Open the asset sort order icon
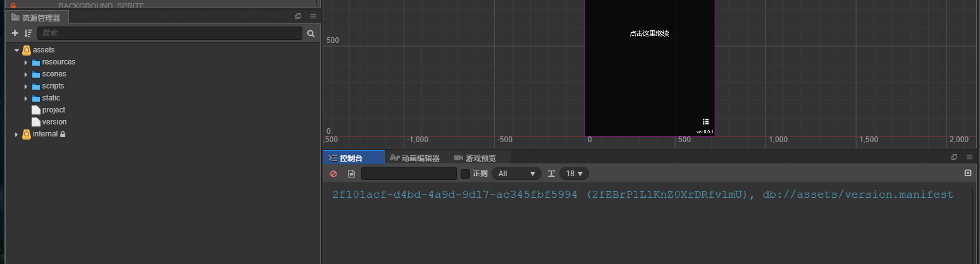Screen dimensions: 980x264 click(28, 33)
